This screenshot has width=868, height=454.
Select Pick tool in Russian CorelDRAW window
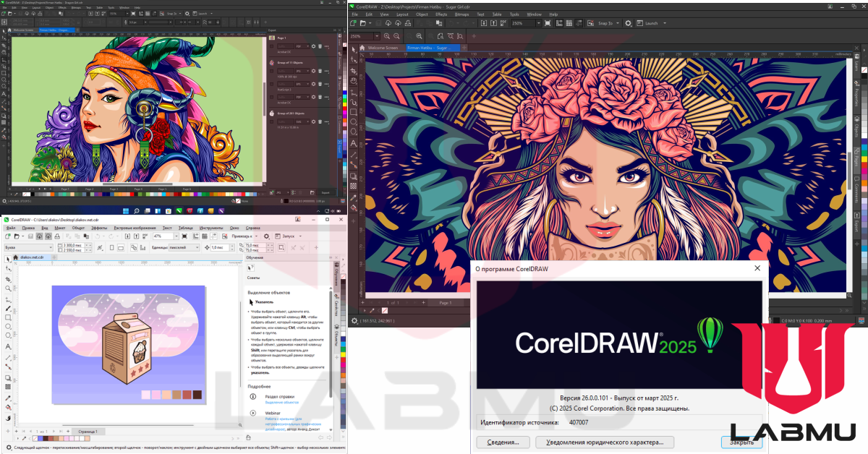coord(8,259)
